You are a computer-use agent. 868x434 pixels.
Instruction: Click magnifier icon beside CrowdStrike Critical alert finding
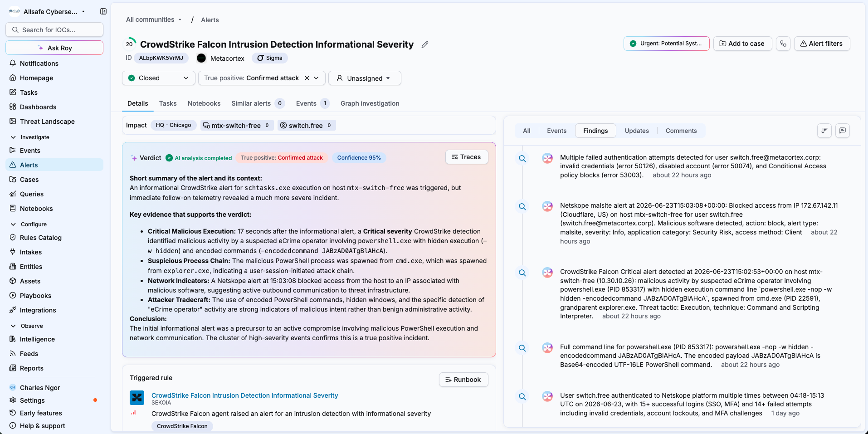point(522,273)
